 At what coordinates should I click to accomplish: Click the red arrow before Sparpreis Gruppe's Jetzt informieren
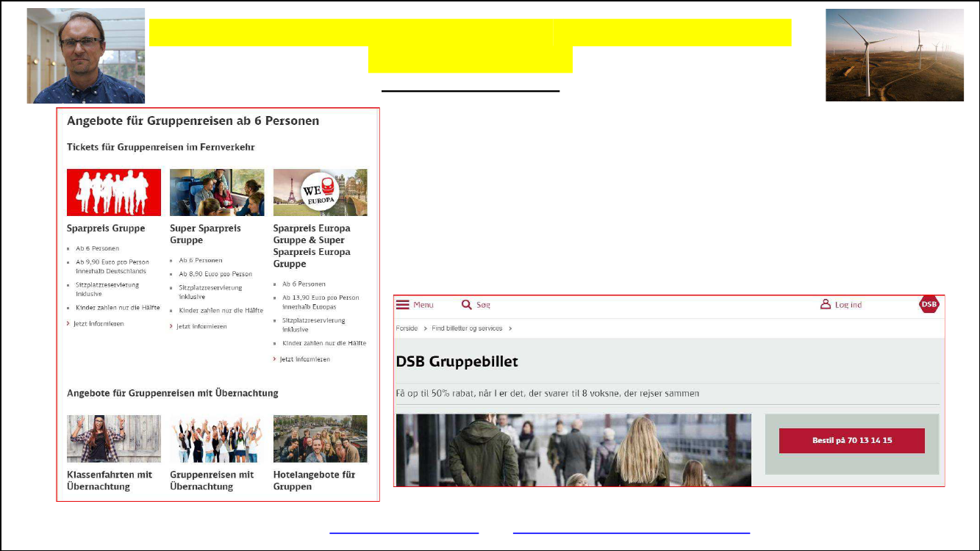(68, 324)
